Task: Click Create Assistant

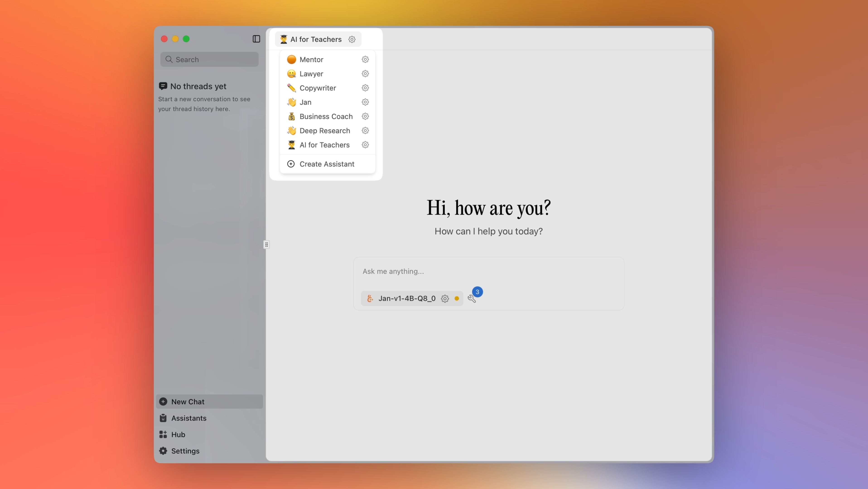Action: pos(327,164)
